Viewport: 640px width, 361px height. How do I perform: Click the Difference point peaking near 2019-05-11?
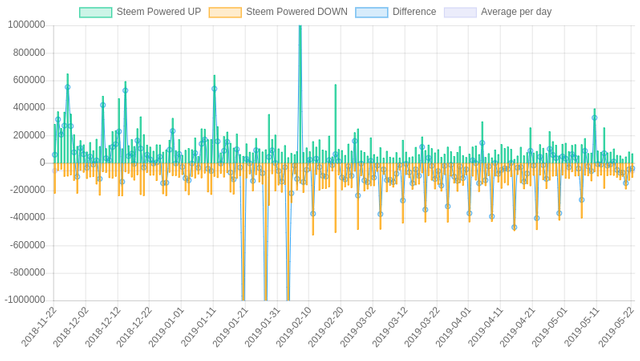tap(595, 118)
